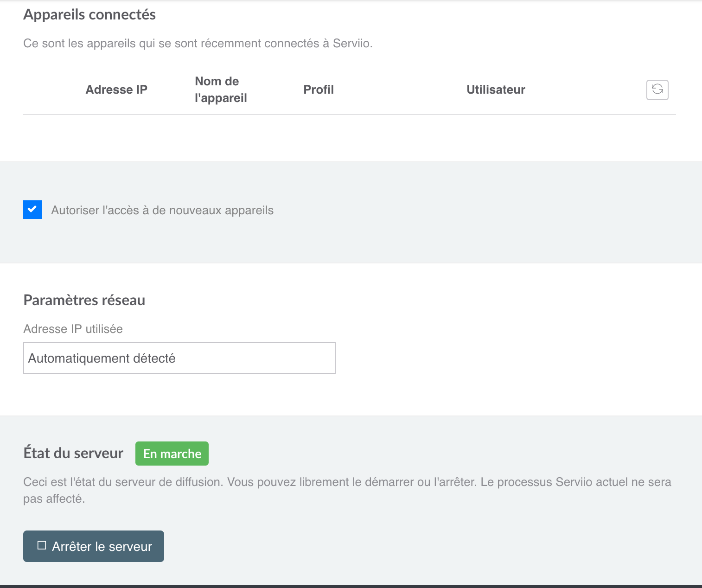Screen dimensions: 702x588
Task: Click the 'Paramètres réseau' section heading
Action: 84,300
